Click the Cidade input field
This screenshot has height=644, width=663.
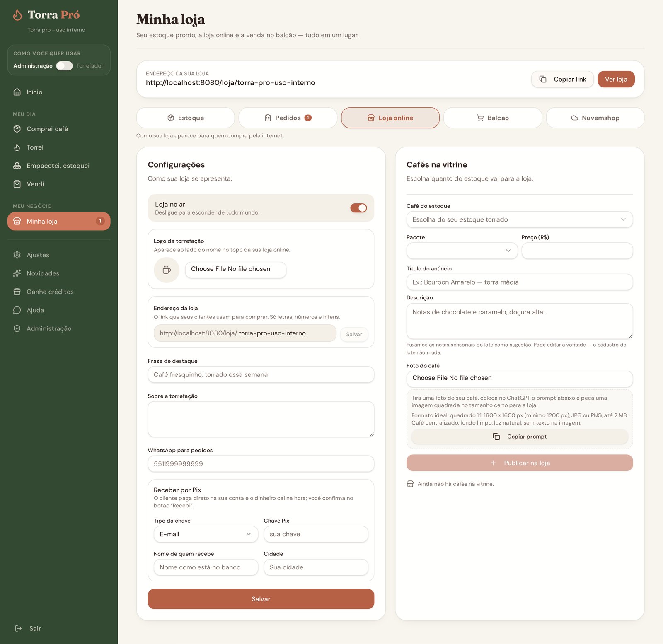click(316, 567)
